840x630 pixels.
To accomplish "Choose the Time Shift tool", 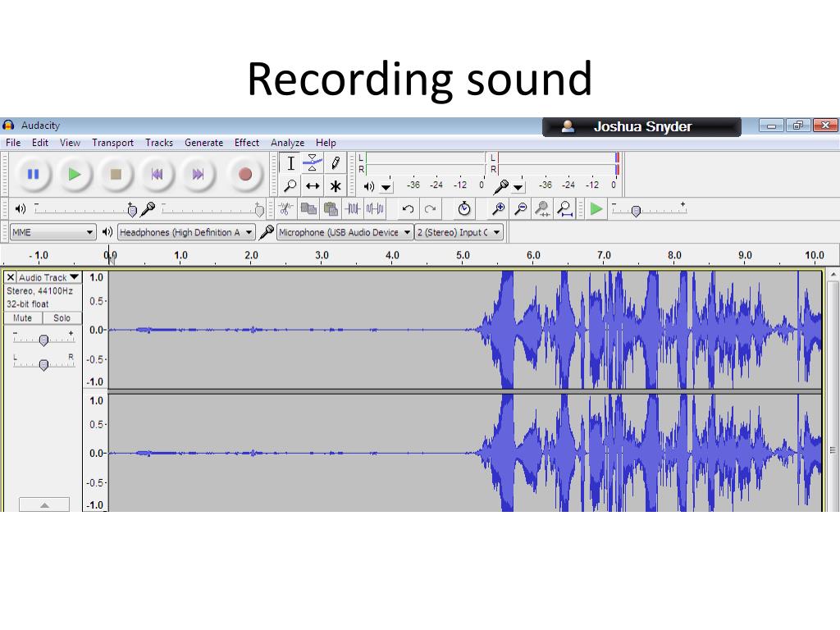I will tap(313, 186).
